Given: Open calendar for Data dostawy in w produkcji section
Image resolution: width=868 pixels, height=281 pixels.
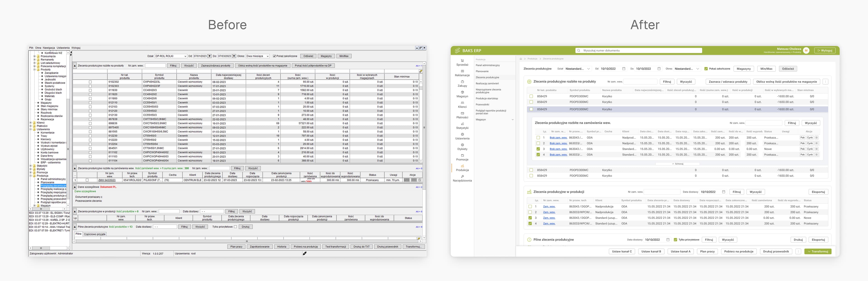Looking at the screenshot, I should (723, 192).
